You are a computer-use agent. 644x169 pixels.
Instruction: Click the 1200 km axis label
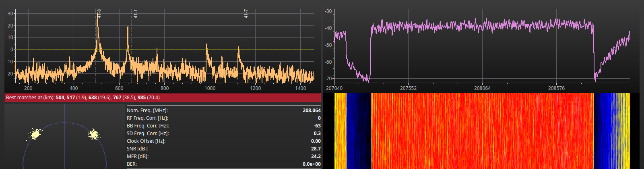click(x=255, y=88)
